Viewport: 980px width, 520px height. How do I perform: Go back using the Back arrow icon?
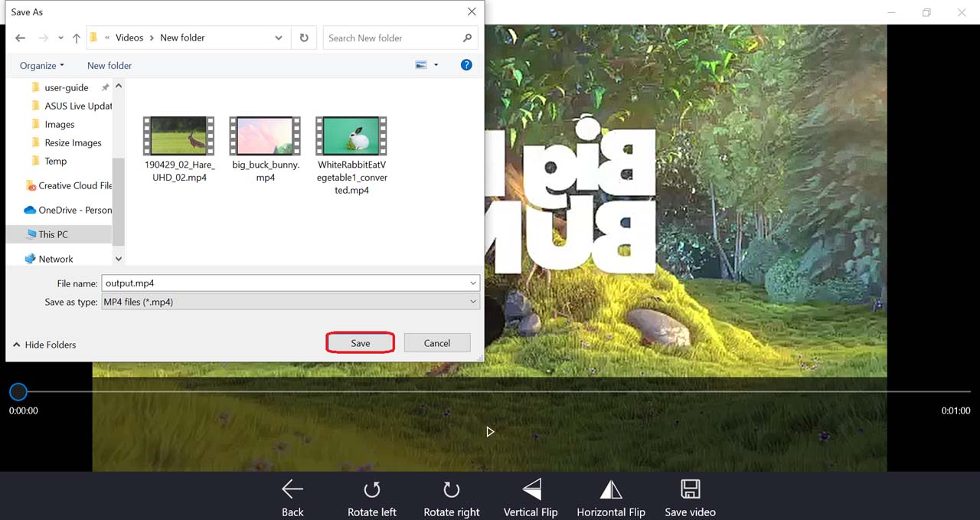tap(292, 489)
